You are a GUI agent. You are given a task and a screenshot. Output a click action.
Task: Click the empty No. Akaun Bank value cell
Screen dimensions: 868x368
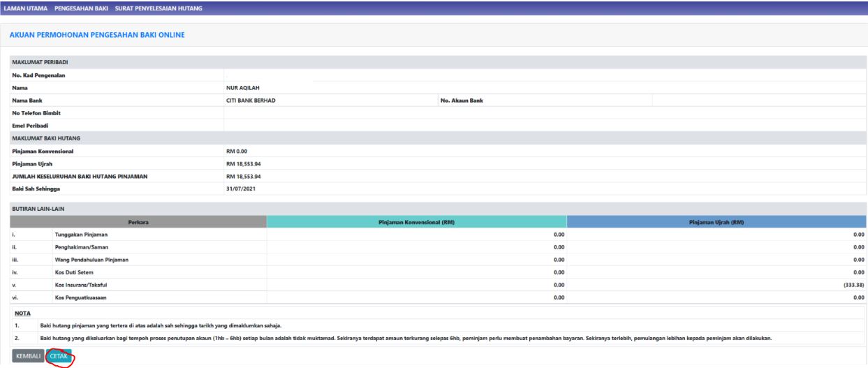pyautogui.click(x=758, y=101)
